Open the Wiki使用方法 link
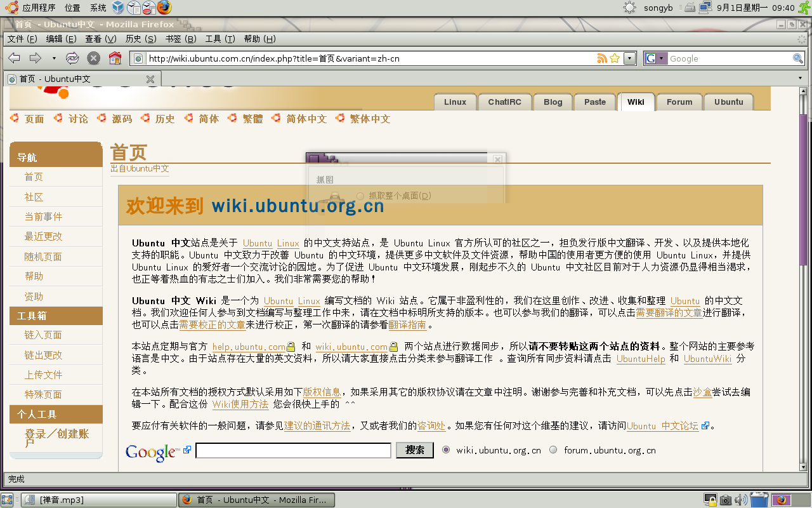 click(240, 404)
